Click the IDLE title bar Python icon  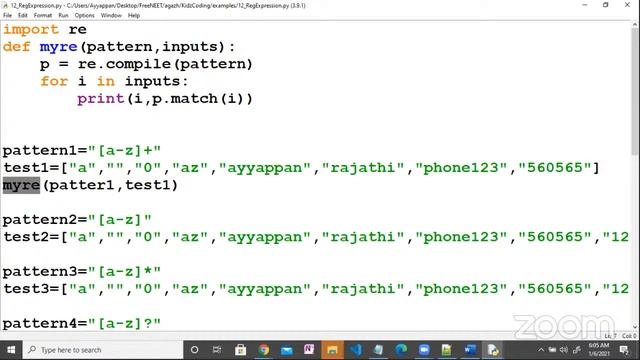(5, 5)
